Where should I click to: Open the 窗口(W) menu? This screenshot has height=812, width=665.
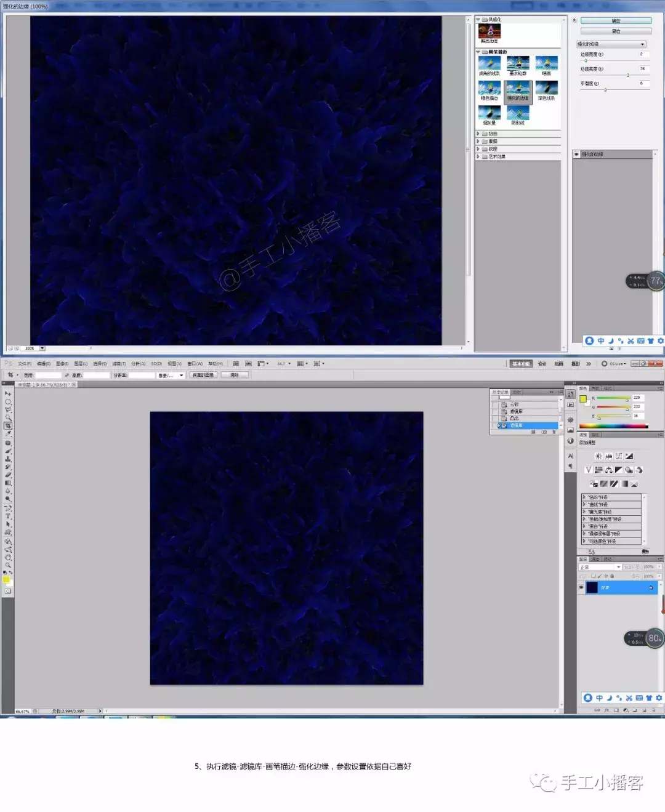195,364
